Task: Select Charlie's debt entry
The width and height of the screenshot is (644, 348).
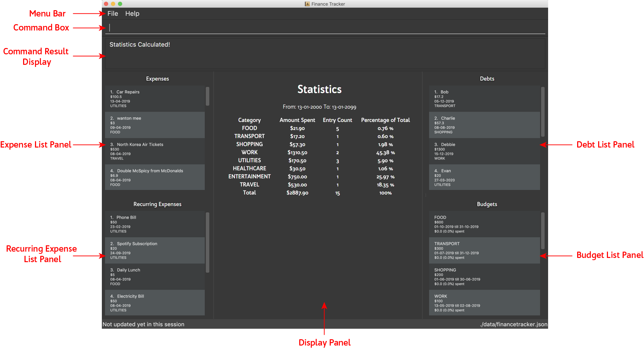Action: coord(484,125)
